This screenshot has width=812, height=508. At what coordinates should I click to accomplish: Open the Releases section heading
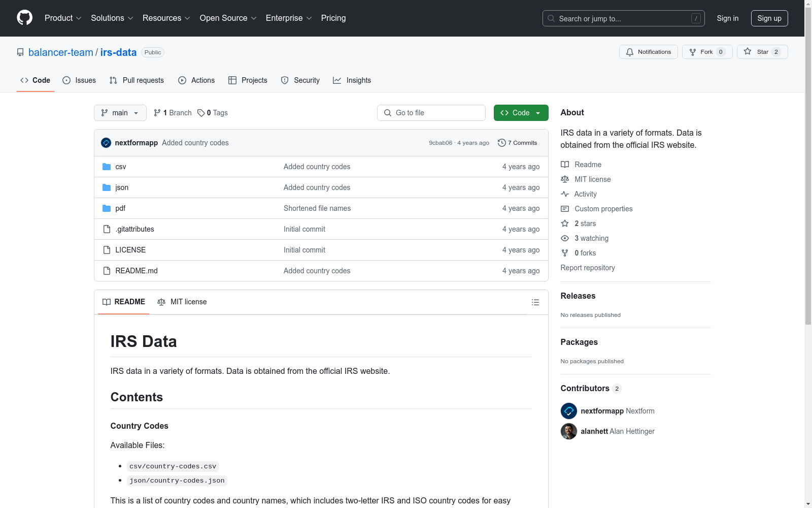578,296
